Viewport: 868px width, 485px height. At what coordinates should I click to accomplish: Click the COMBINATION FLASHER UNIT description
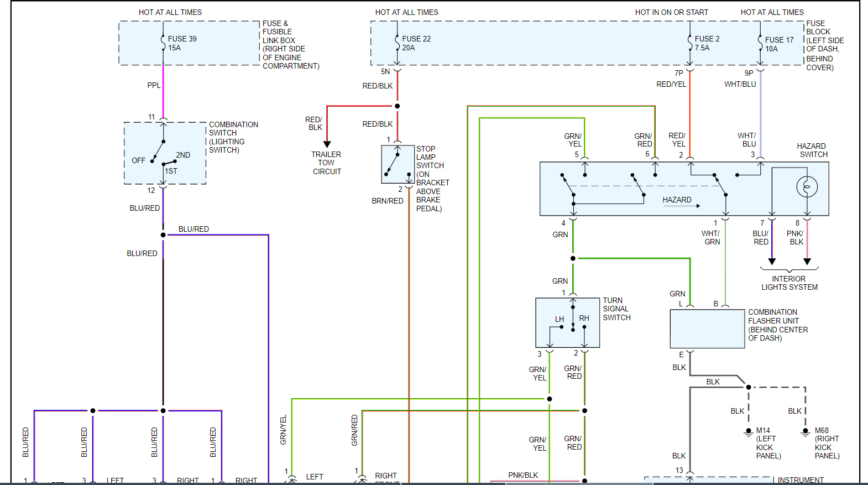pyautogui.click(x=778, y=325)
